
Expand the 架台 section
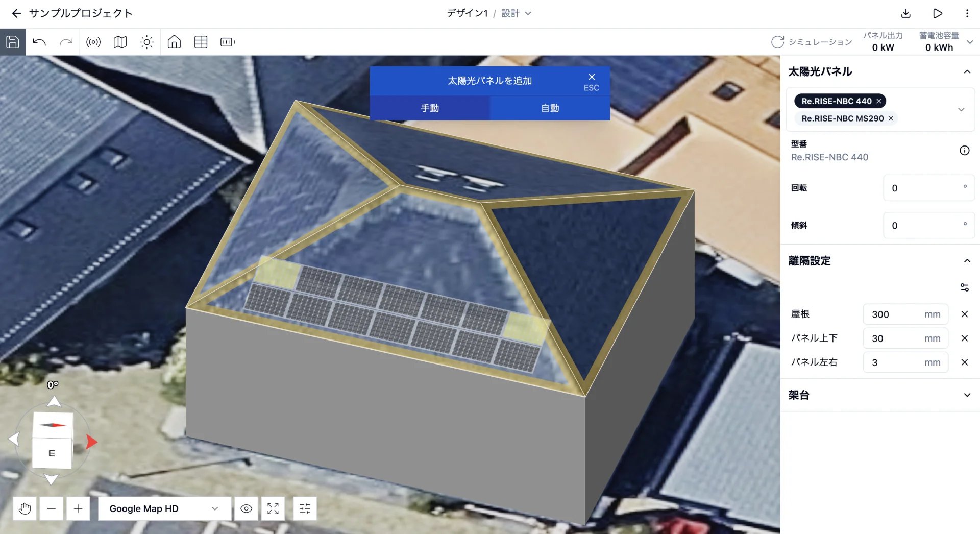pos(967,395)
